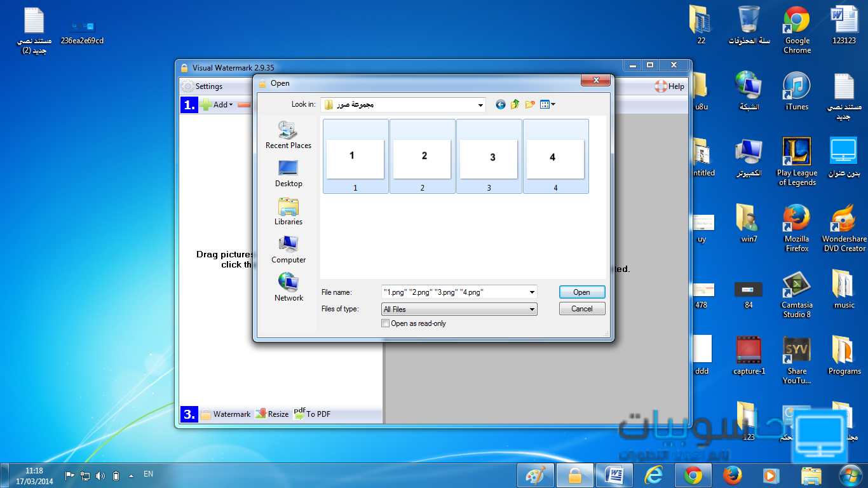Select the image thumbnail labeled 3
Screen dimensions: 868x488
[489, 156]
